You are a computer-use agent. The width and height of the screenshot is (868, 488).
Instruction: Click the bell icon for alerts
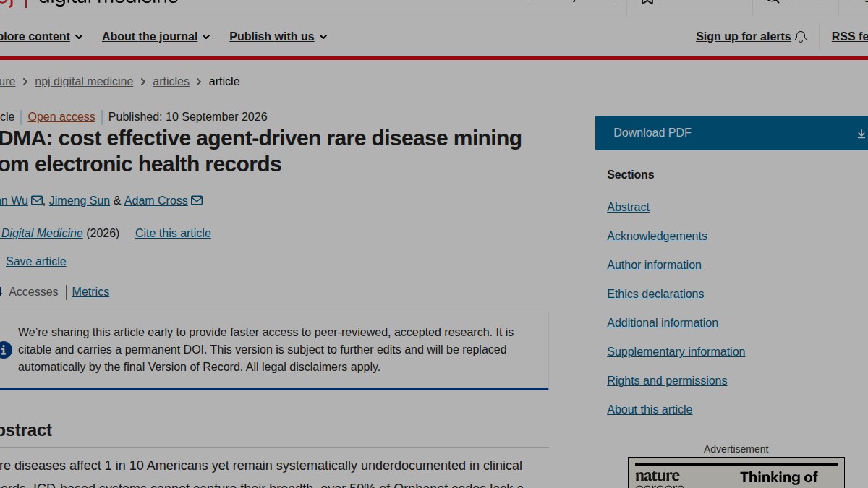coord(801,37)
